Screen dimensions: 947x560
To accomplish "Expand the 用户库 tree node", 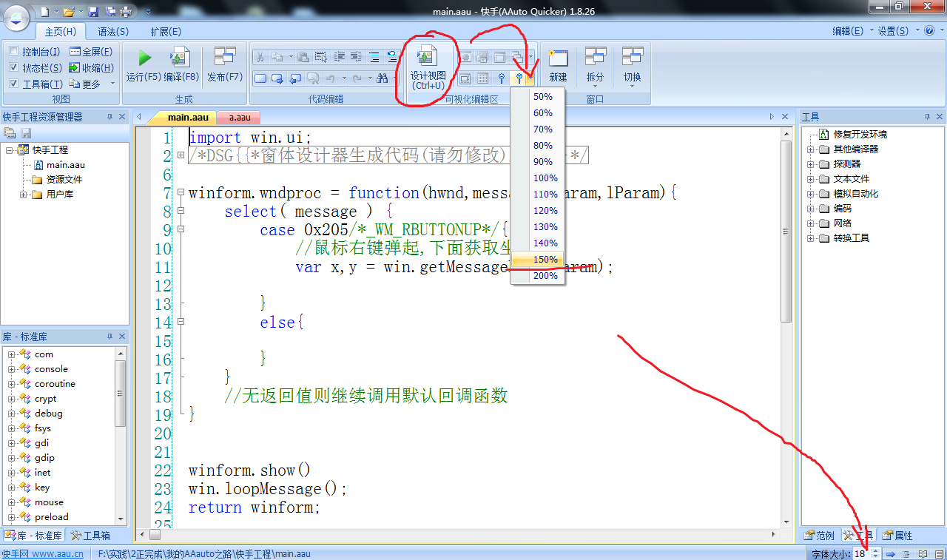I will click(x=24, y=195).
